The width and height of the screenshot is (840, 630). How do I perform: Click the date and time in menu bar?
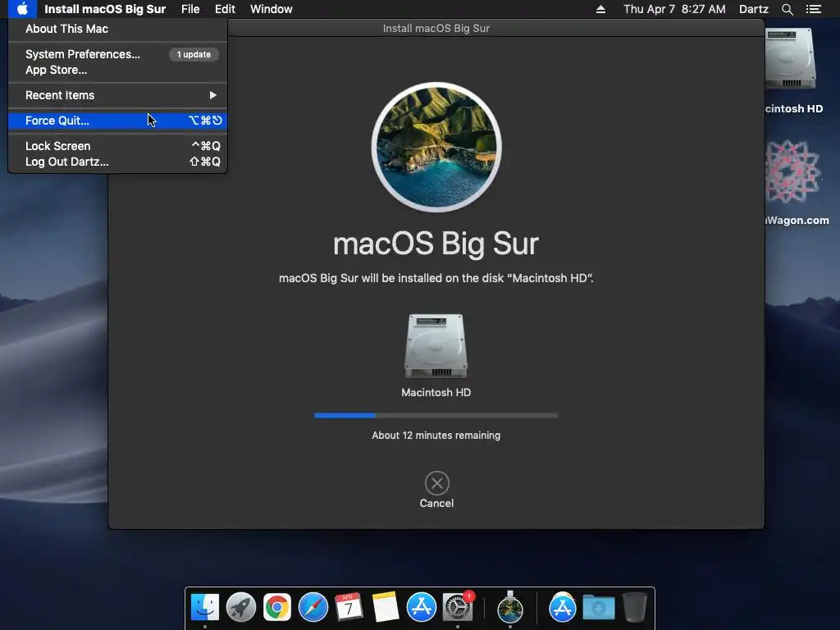point(674,9)
